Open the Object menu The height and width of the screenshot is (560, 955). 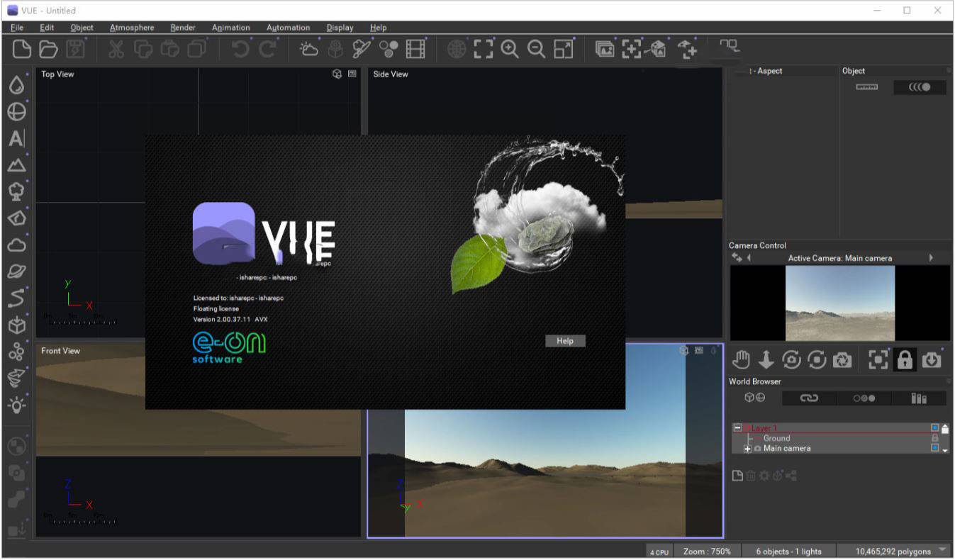tap(82, 28)
